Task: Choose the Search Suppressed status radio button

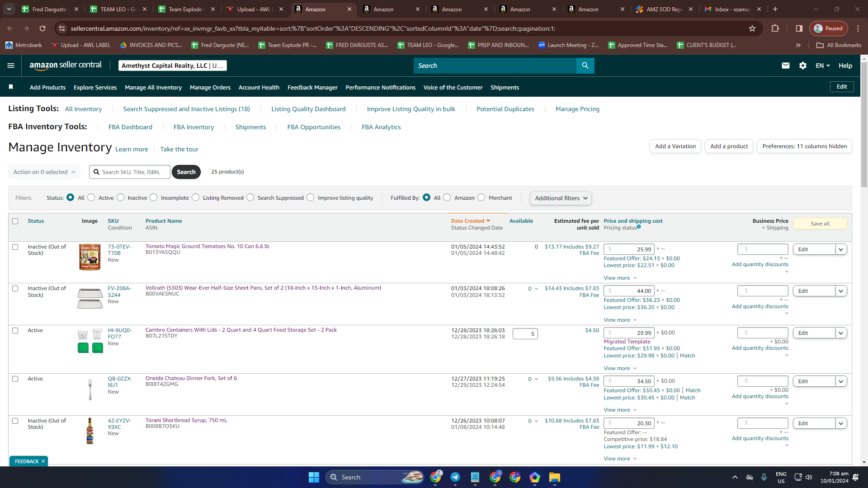Action: [x=250, y=197]
